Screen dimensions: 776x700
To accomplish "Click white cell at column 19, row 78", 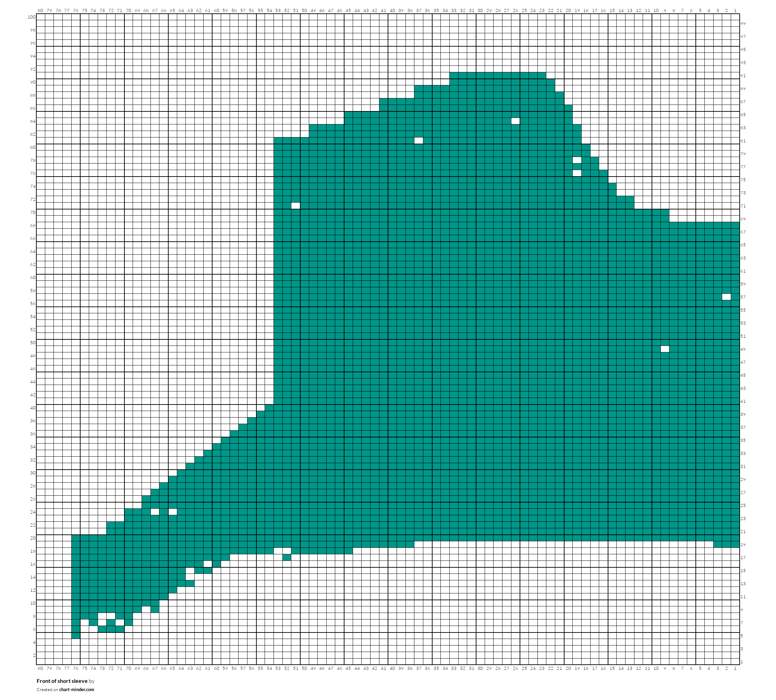I will 577,160.
